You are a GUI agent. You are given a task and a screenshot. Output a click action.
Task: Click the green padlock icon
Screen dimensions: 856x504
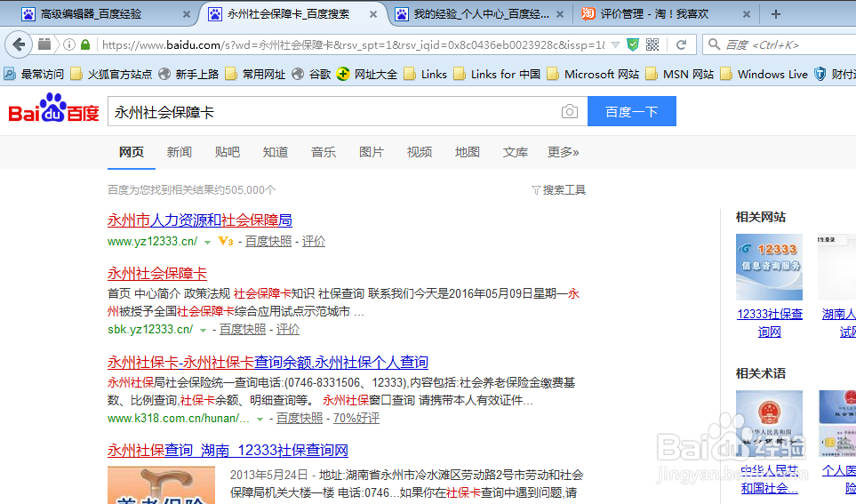[x=85, y=44]
